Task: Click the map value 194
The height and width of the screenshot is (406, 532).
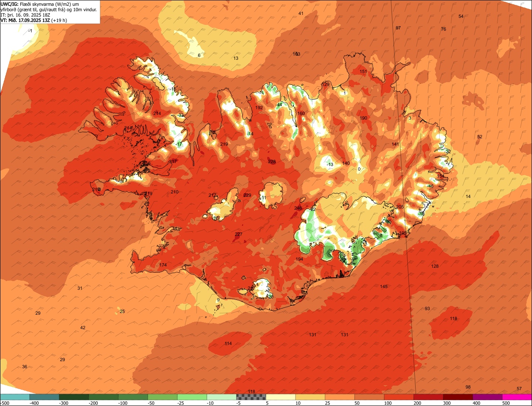Action: (299, 259)
